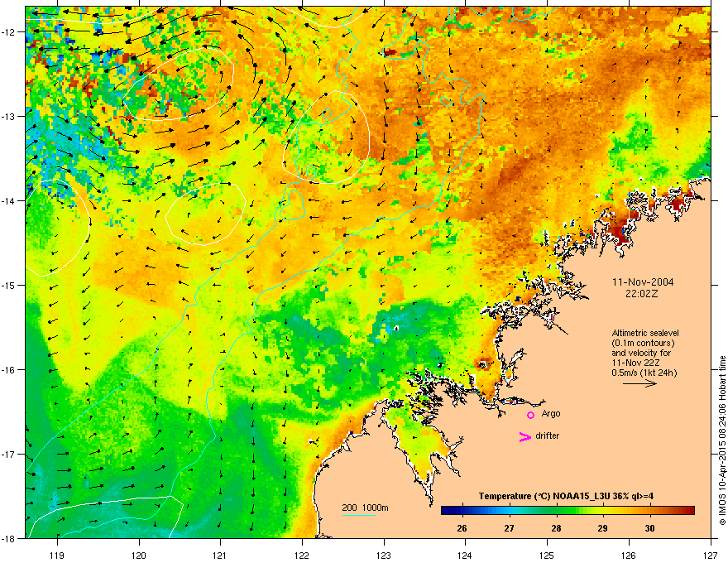Image resolution: width=728 pixels, height=563 pixels.
Task: Click the cyan 200 1000m isobath legend line
Action: [359, 515]
